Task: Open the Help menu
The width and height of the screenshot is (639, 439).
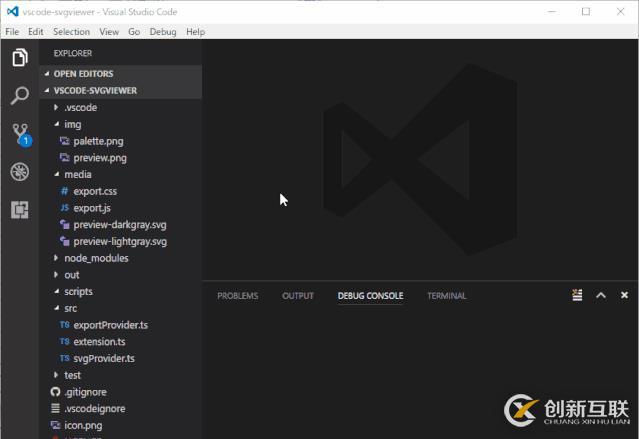Action: (x=196, y=31)
